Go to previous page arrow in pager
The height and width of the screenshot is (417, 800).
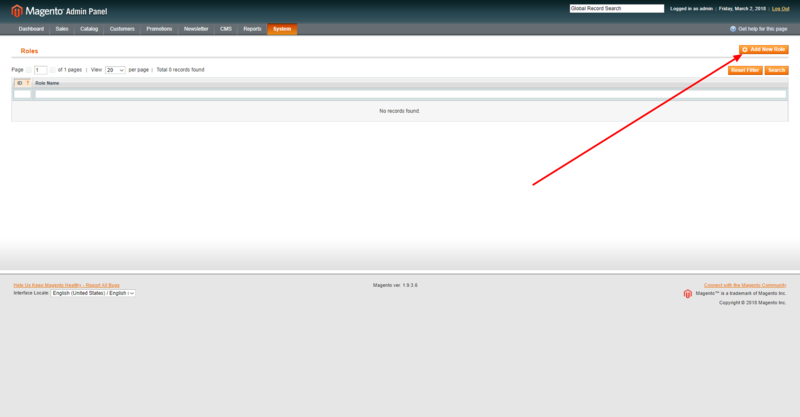pyautogui.click(x=29, y=70)
